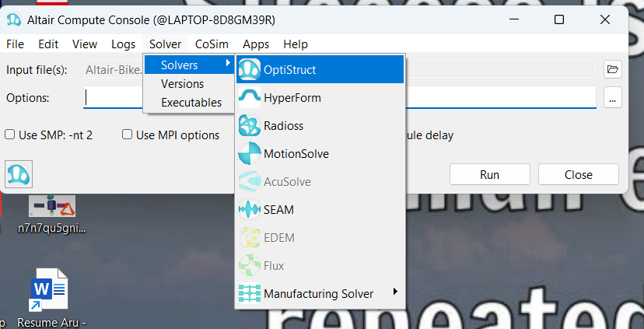Click the Close button
The width and height of the screenshot is (644, 329).
point(579,174)
